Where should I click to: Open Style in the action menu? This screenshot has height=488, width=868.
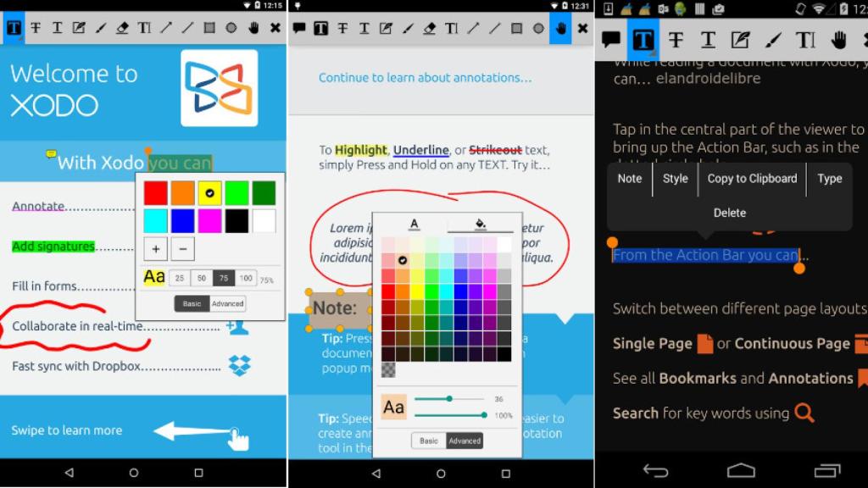pyautogui.click(x=675, y=179)
